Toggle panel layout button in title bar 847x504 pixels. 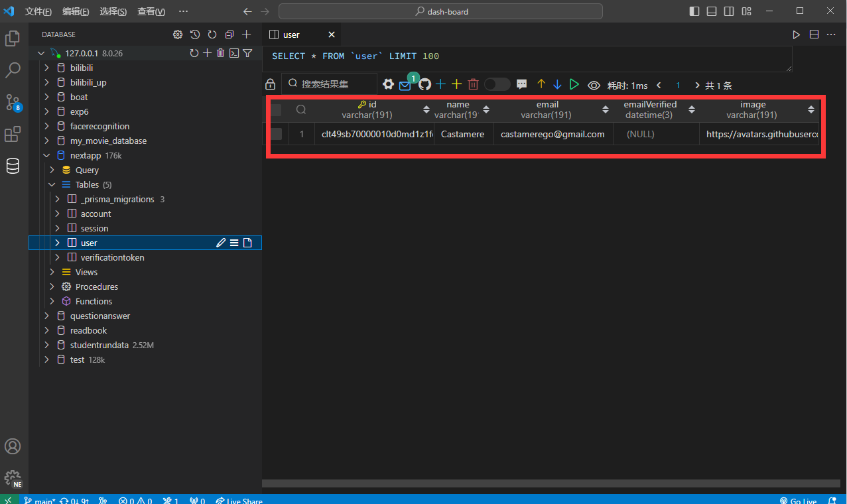pos(712,11)
